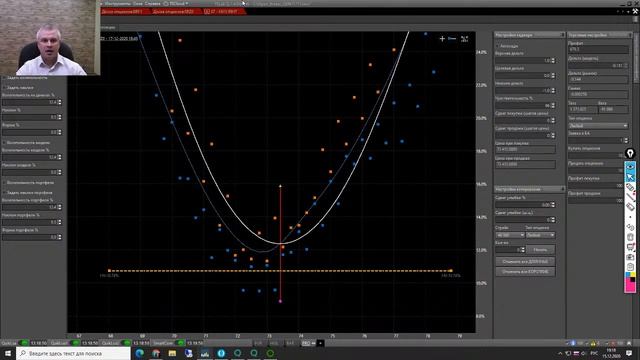Switch input language via РУС indicator
This screenshot has height=360, width=640.
(x=594, y=353)
